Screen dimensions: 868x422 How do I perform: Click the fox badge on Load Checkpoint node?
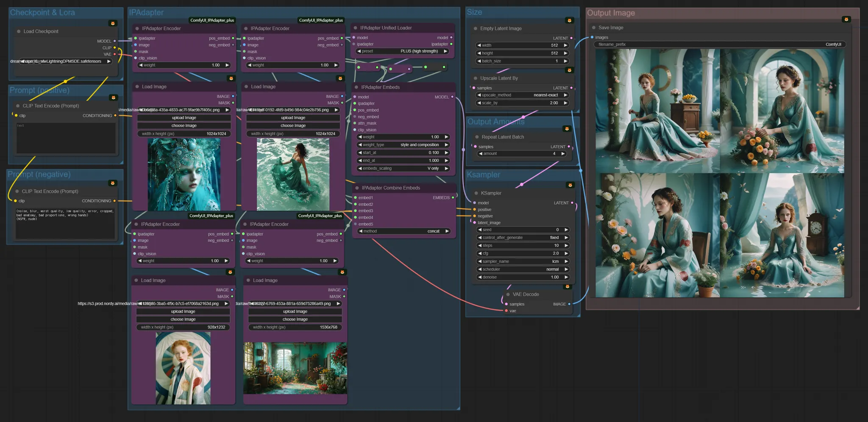[x=113, y=23]
